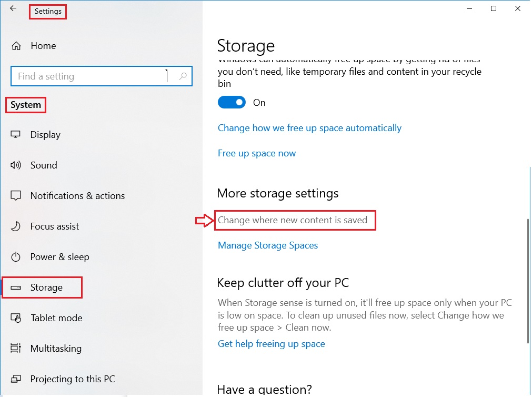The image size is (532, 397).
Task: Open Change how we free up space automatically
Action: (309, 128)
